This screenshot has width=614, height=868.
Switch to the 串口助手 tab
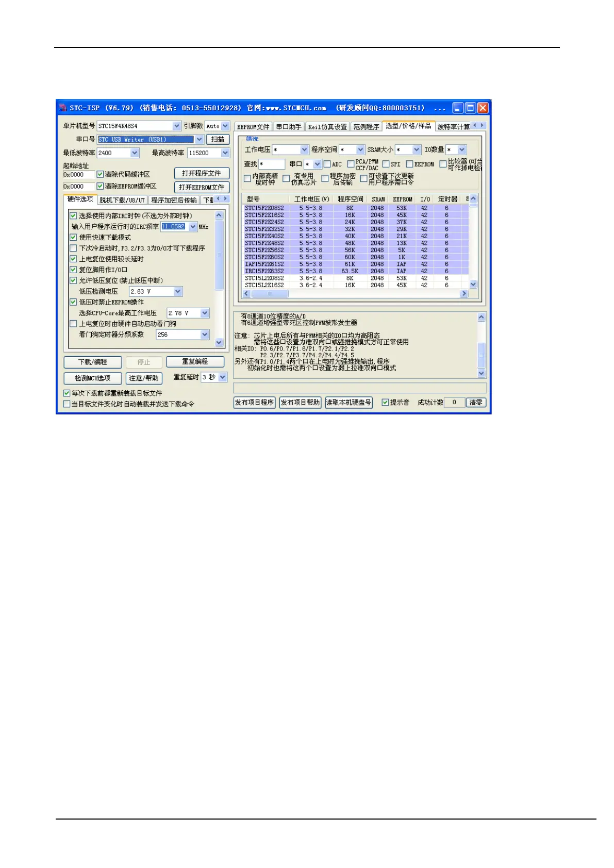pyautogui.click(x=289, y=127)
